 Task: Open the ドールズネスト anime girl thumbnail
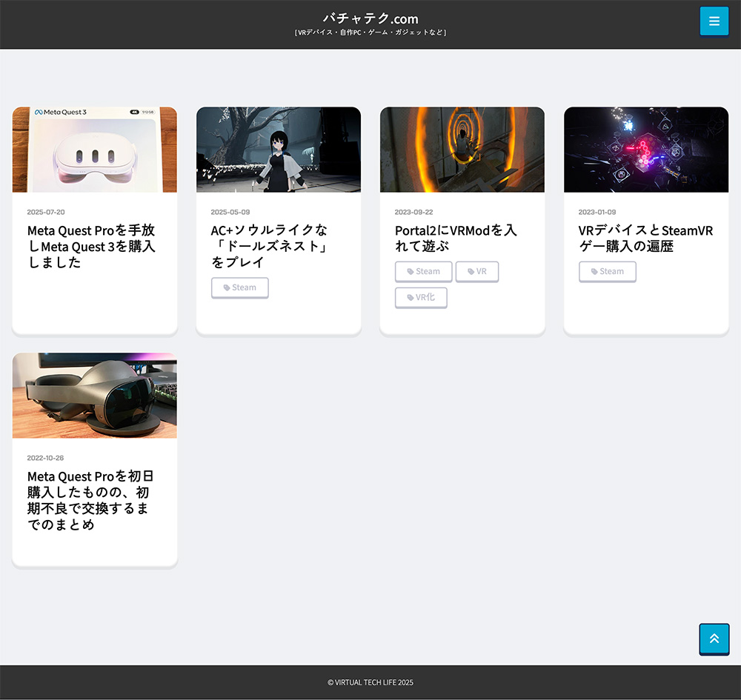[279, 149]
